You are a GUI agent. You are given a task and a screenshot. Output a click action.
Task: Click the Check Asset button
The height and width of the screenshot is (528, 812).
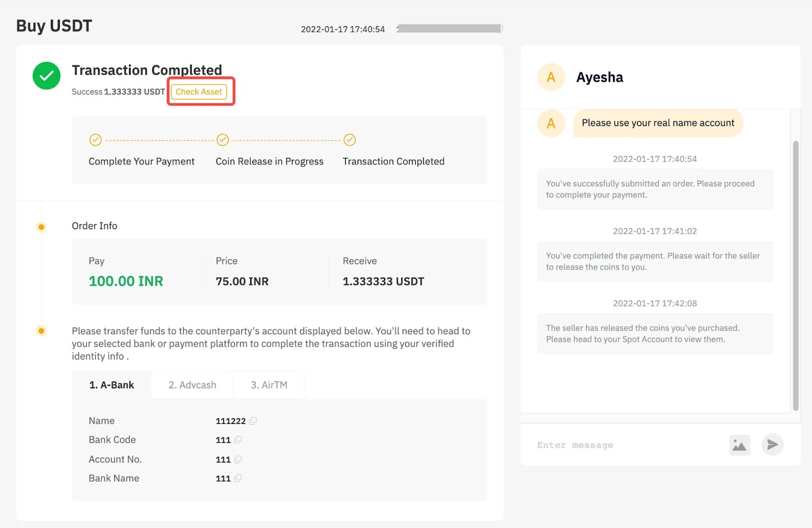(199, 92)
